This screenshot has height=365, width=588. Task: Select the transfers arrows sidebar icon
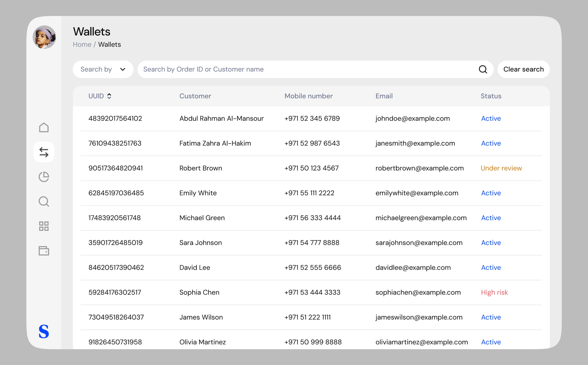(x=44, y=152)
